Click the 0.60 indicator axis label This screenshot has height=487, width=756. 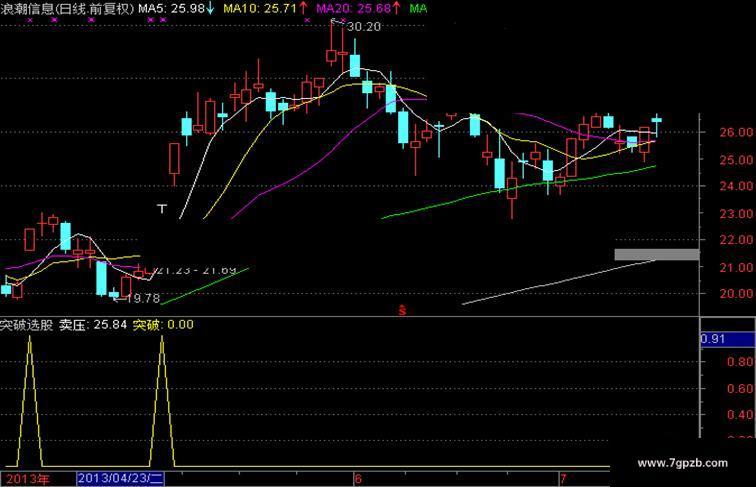(x=740, y=389)
